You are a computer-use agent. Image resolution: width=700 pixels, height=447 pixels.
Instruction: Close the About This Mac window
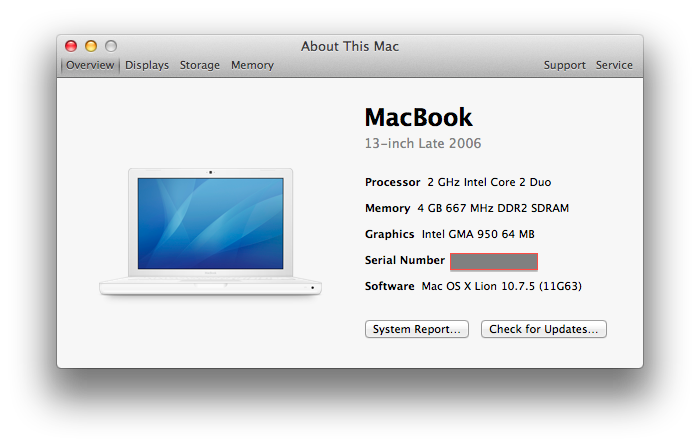tap(71, 46)
